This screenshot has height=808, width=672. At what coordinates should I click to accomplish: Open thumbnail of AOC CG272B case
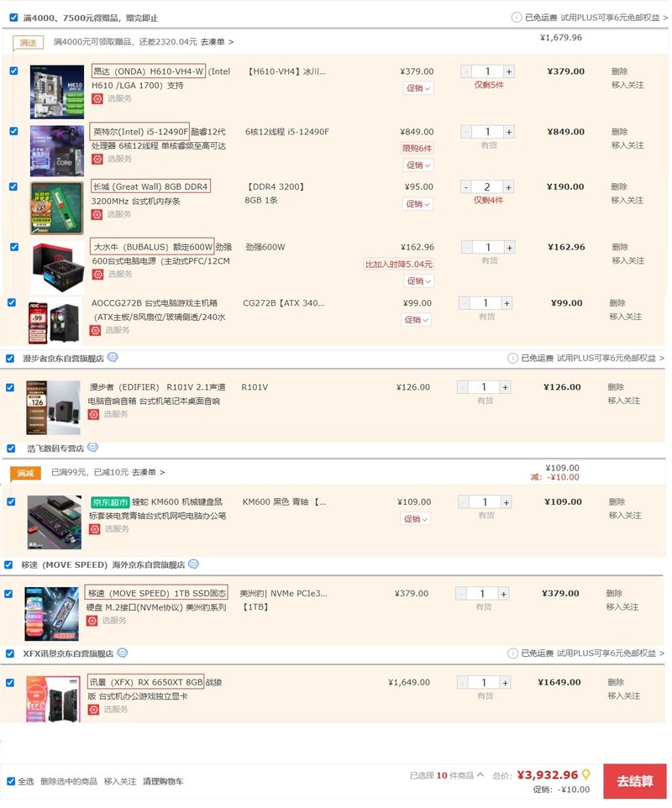coord(55,321)
